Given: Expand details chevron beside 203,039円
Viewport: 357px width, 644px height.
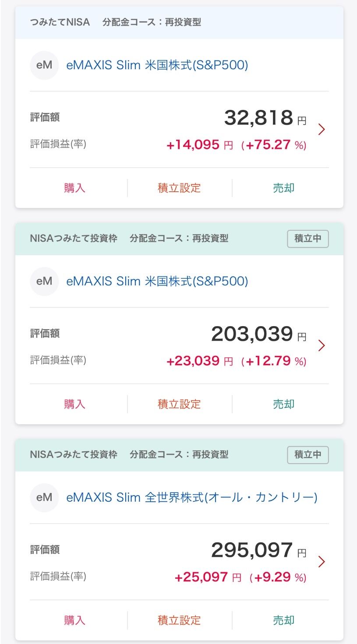Looking at the screenshot, I should click(322, 345).
